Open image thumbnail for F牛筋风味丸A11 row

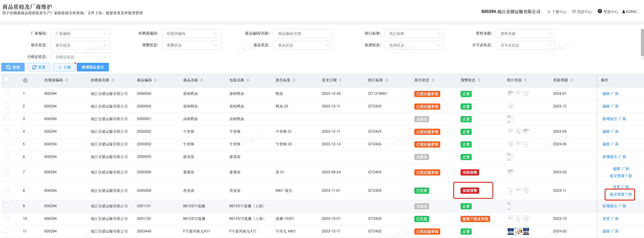tap(518, 231)
